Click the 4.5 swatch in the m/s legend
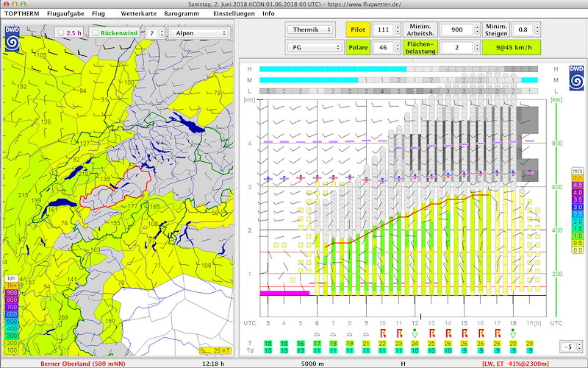Screen dimensions: 588x368 pyautogui.click(x=578, y=185)
